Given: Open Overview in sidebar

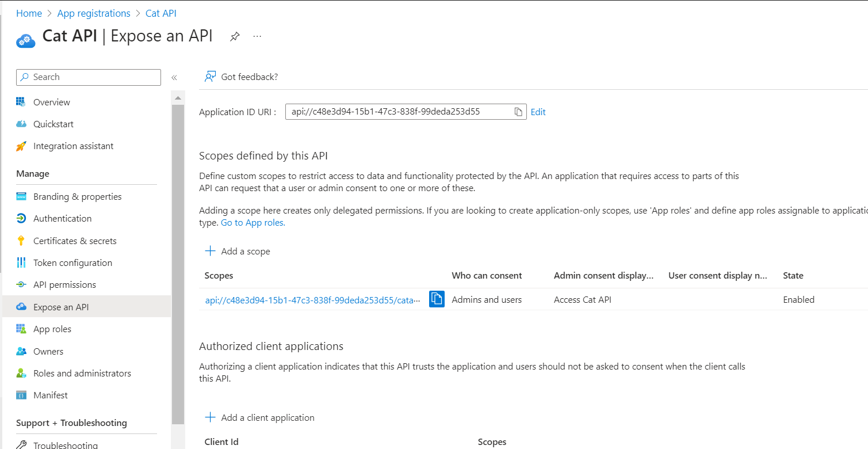Looking at the screenshot, I should pos(52,102).
